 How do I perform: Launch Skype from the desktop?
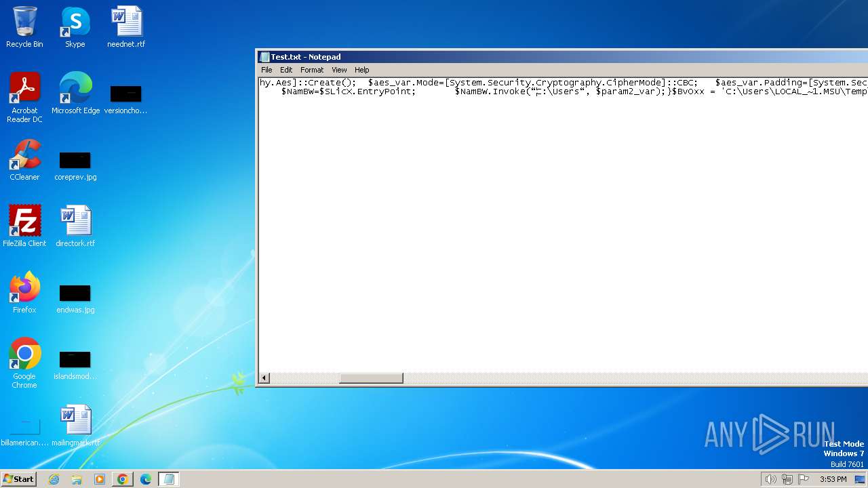pos(75,27)
